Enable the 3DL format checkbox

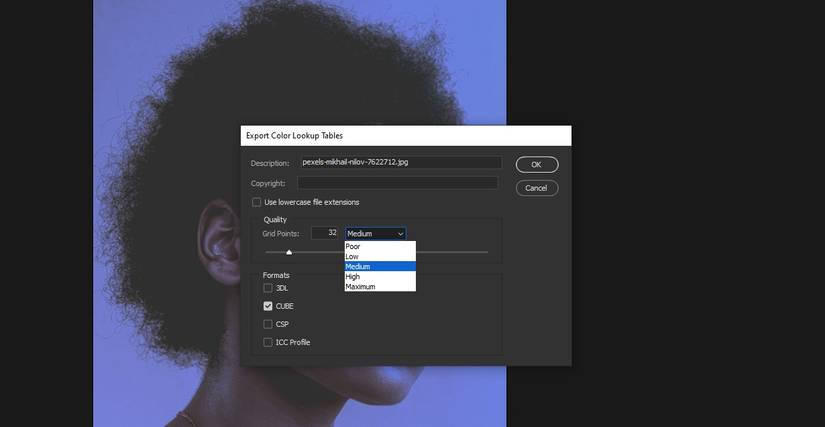pyautogui.click(x=268, y=288)
